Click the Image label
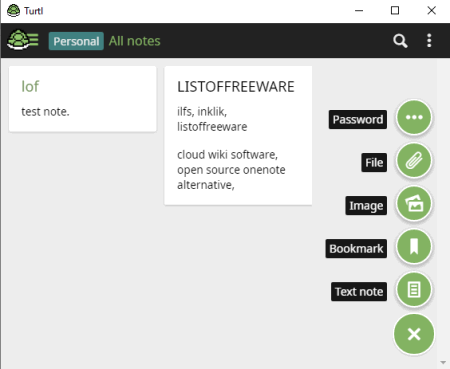 click(366, 206)
